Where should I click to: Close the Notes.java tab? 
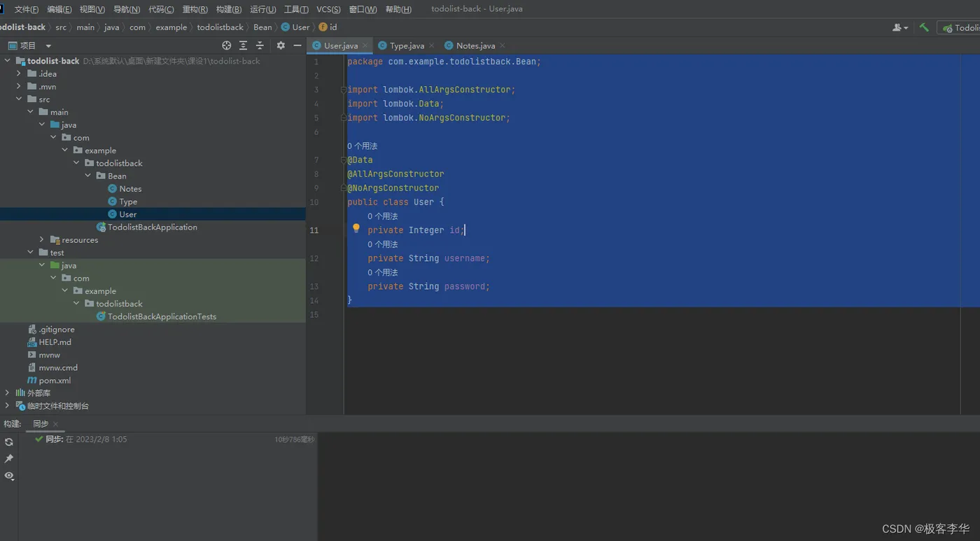(502, 45)
